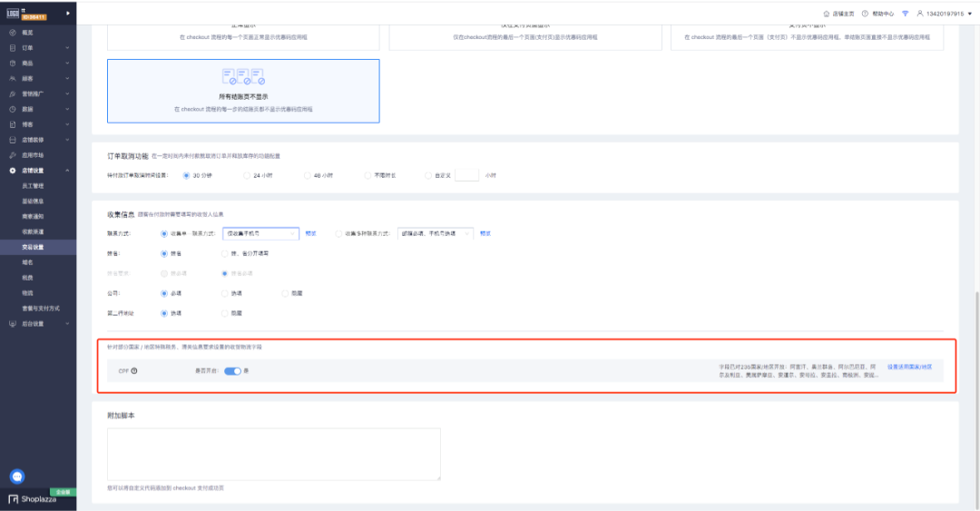Open the 仅收集手机号 dropdown
Image resolution: width=980 pixels, height=511 pixels.
click(261, 233)
